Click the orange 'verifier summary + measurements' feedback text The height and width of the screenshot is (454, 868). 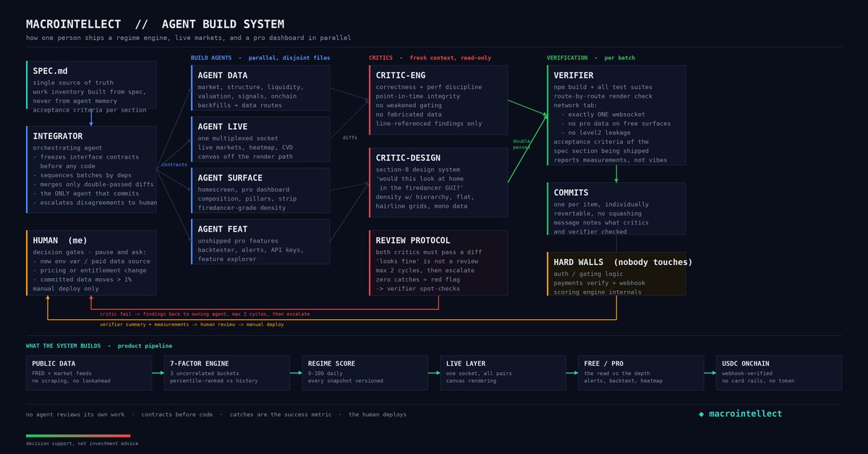click(x=192, y=325)
